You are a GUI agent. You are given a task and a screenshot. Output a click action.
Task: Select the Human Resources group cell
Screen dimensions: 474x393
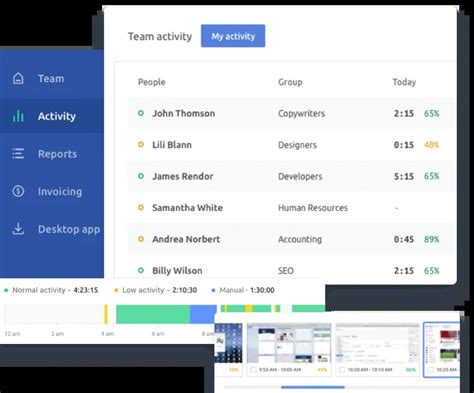[313, 208]
